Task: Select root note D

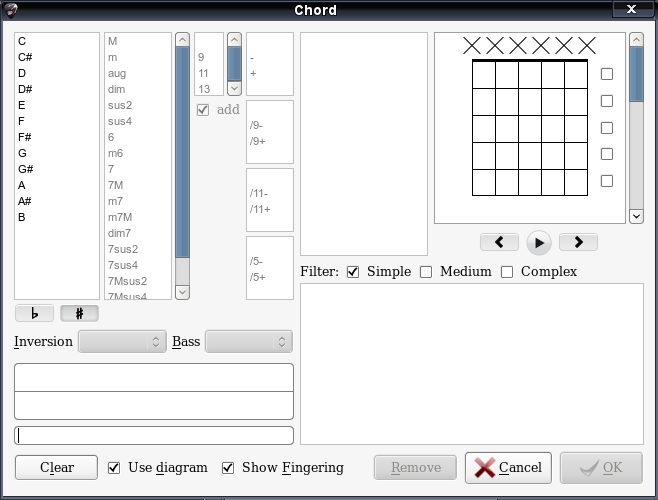Action: click(57, 73)
